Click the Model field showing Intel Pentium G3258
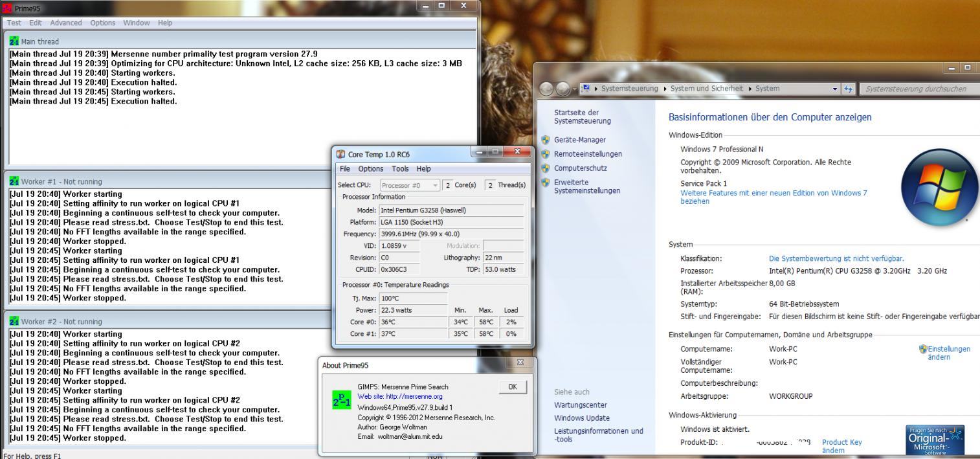This screenshot has width=980, height=459. click(451, 210)
